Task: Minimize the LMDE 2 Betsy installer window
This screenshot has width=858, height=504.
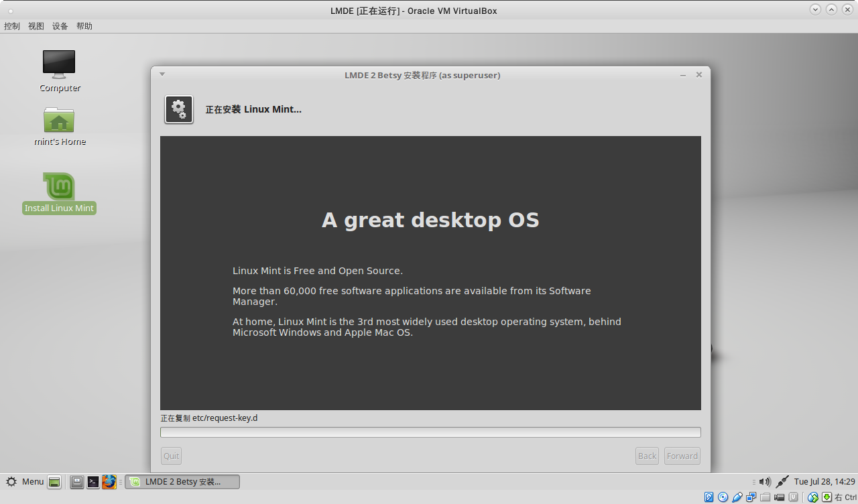Action: point(683,75)
